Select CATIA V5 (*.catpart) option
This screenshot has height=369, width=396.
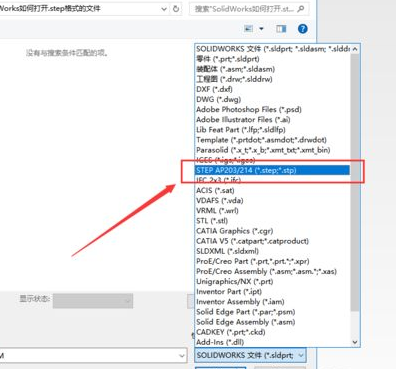(x=272, y=241)
